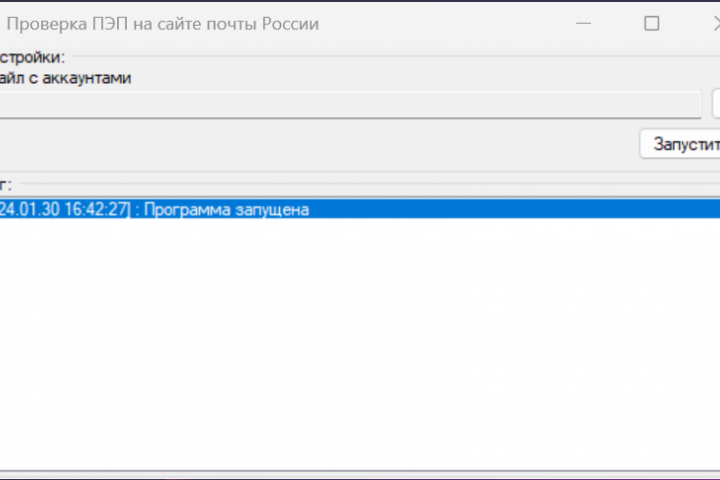Maximize the Проверка ПЭП window
The image size is (720, 480).
tap(651, 23)
